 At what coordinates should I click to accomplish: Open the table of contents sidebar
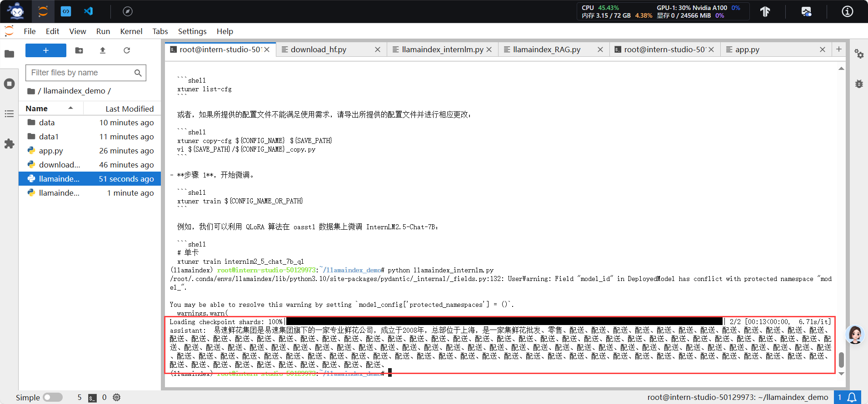[x=9, y=114]
